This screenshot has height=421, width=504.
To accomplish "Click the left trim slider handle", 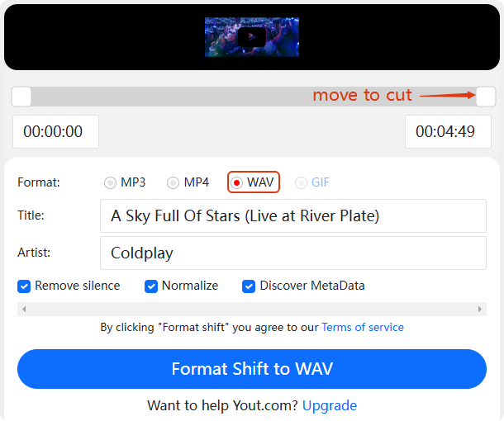I will click(x=21, y=97).
